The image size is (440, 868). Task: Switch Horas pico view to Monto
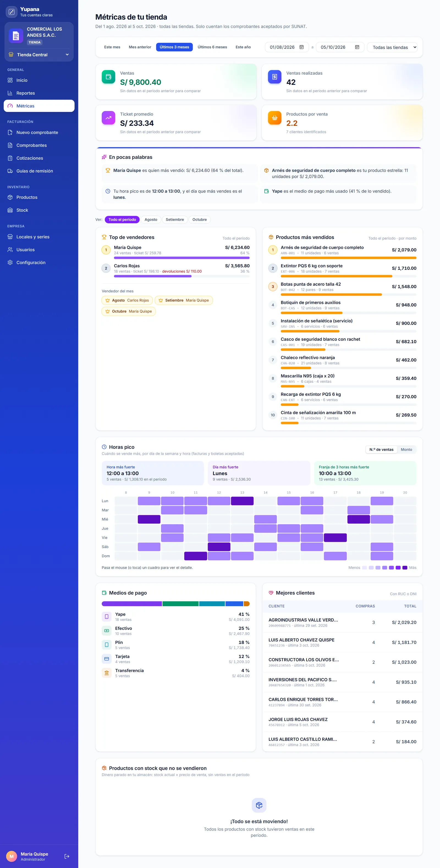[406, 450]
